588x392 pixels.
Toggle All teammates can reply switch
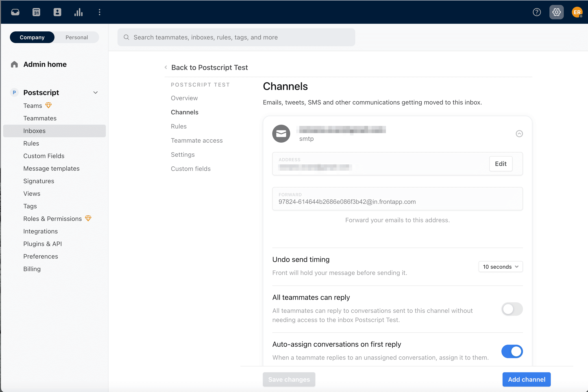[x=512, y=309]
